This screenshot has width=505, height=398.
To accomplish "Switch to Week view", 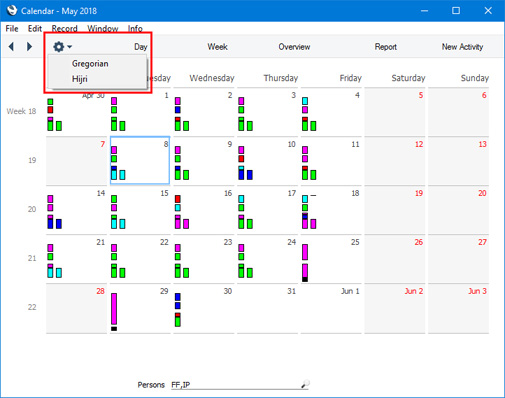I will 217,47.
